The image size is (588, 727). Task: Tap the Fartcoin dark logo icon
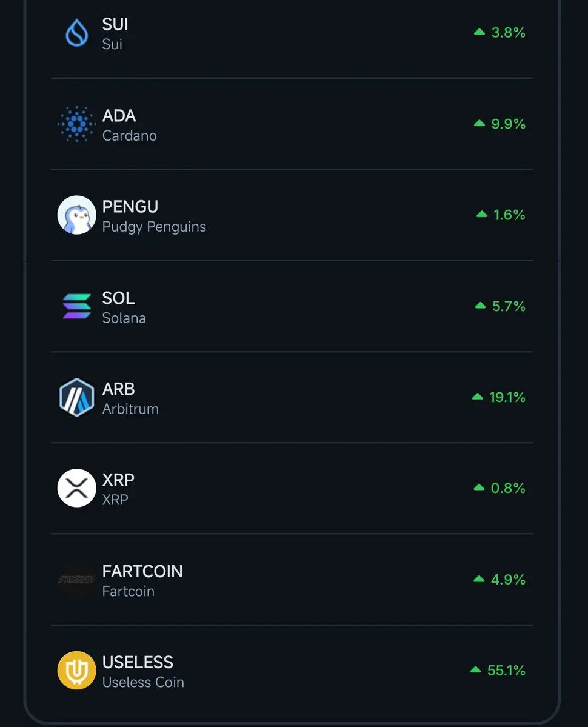[x=77, y=580]
